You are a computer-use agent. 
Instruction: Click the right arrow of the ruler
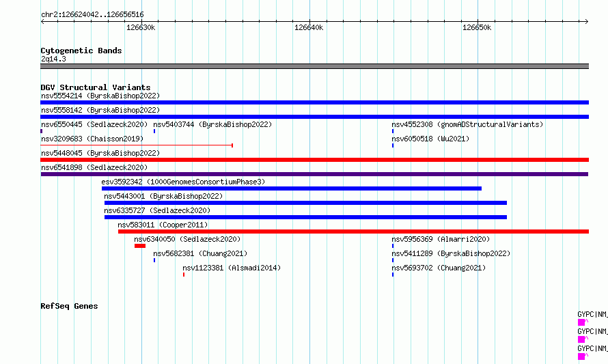point(587,21)
